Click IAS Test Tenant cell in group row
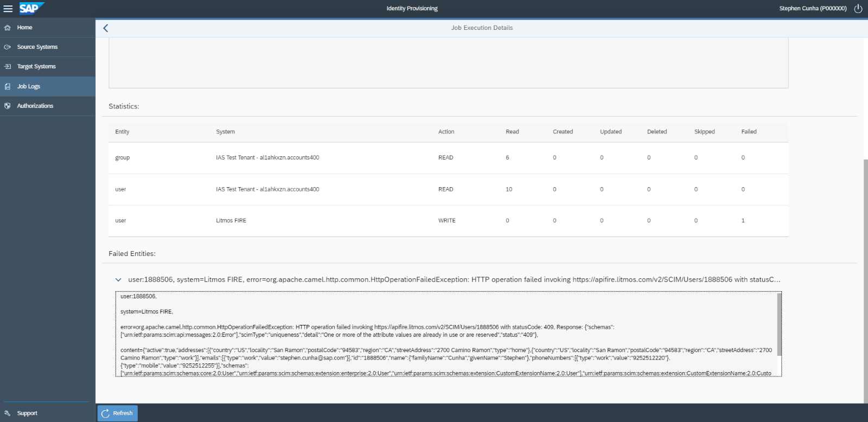 [x=267, y=158]
